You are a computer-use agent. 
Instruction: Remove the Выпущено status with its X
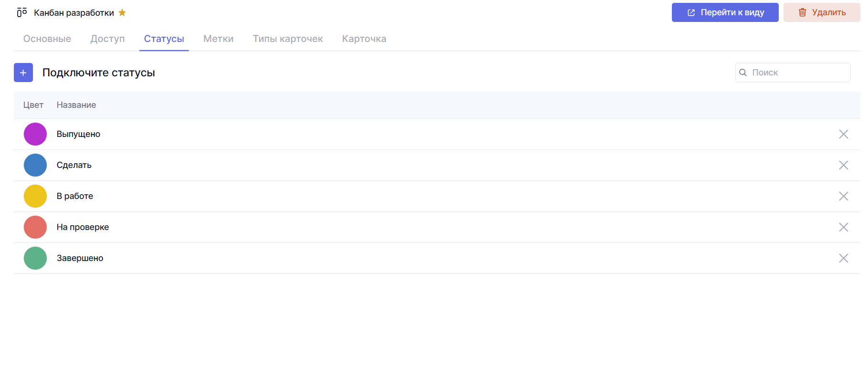[x=844, y=134]
